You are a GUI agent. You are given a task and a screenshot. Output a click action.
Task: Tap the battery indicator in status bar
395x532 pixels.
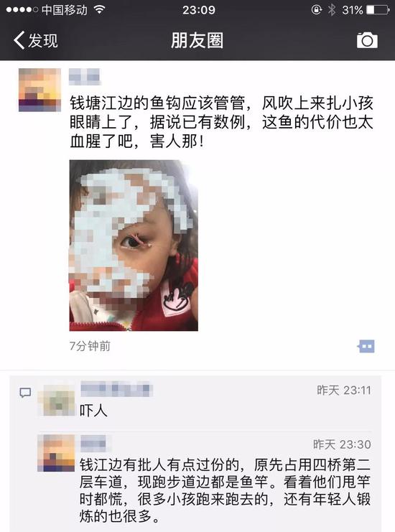tap(378, 10)
